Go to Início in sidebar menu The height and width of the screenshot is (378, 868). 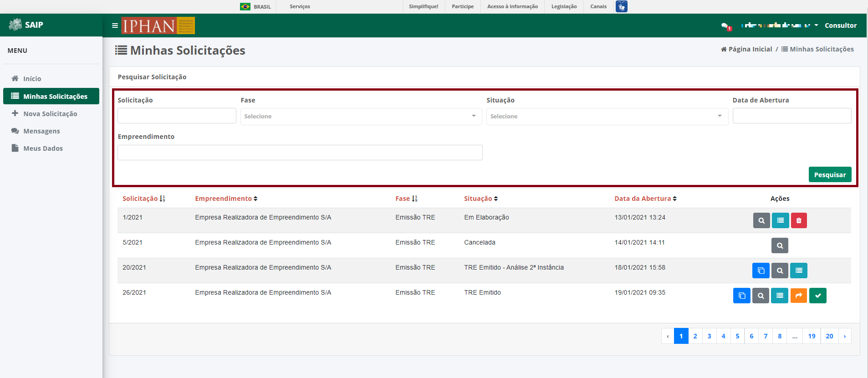pyautogui.click(x=51, y=79)
